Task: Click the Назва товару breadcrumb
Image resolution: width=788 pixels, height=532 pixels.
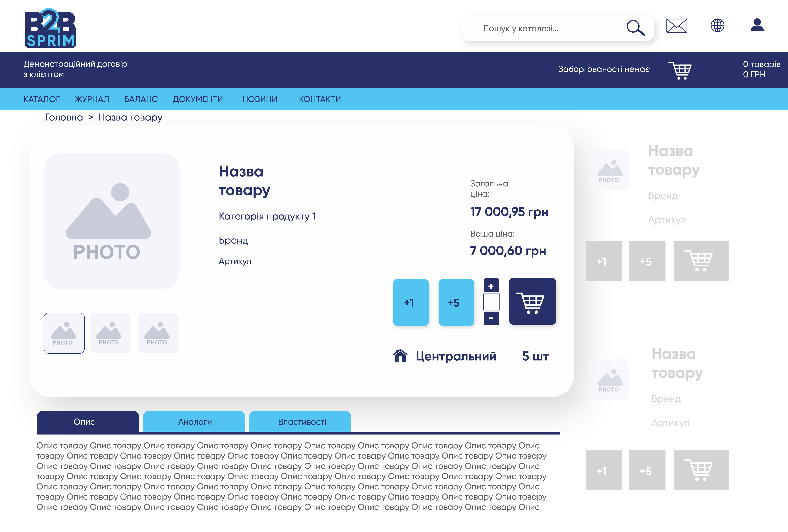Action: pyautogui.click(x=130, y=117)
